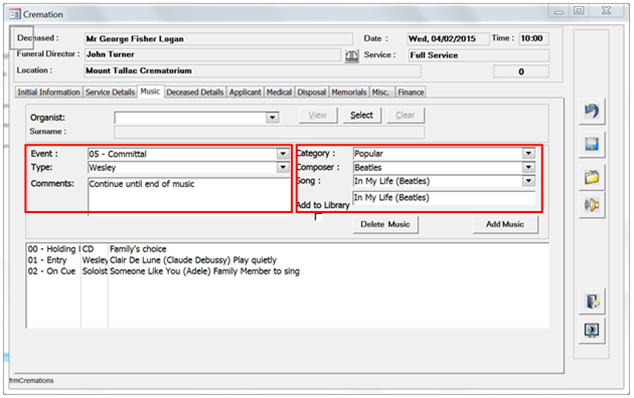Open the Deceased Details tab

pos(195,92)
